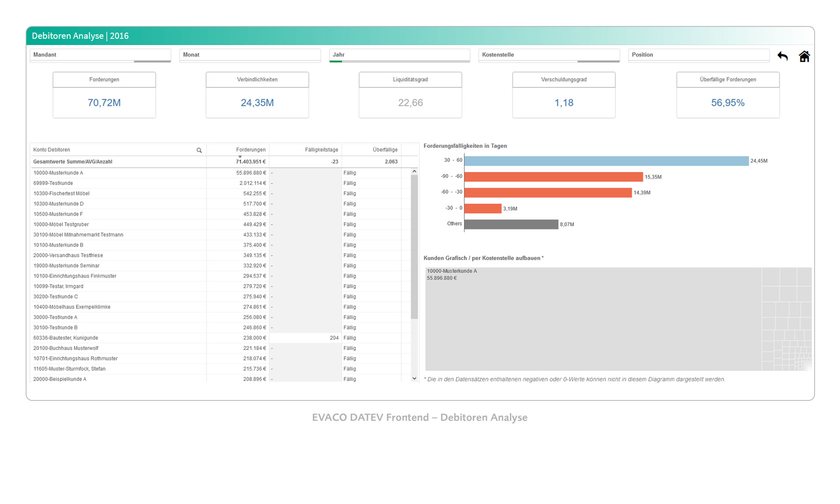Select row 69999-Testkunde
840x504 pixels.
pyautogui.click(x=220, y=183)
